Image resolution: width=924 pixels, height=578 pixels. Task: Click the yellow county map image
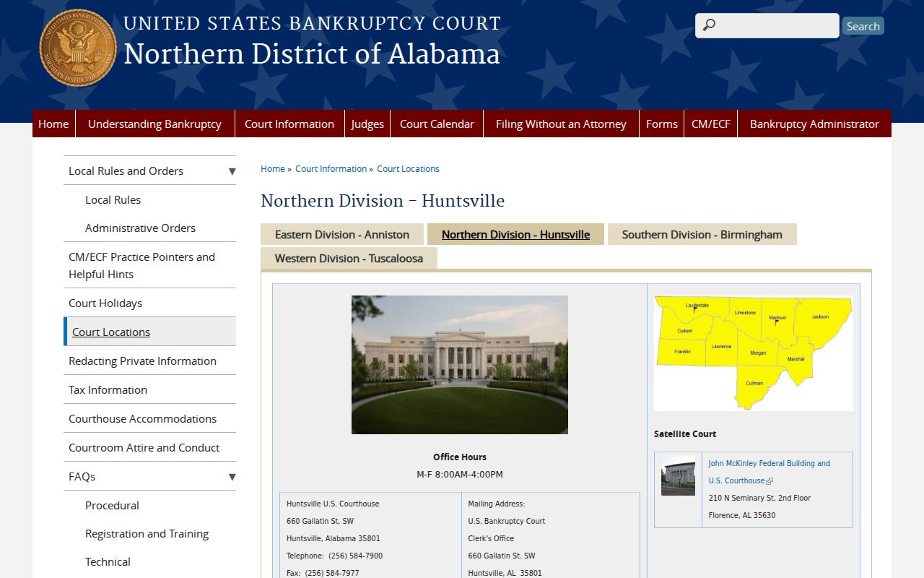click(754, 353)
